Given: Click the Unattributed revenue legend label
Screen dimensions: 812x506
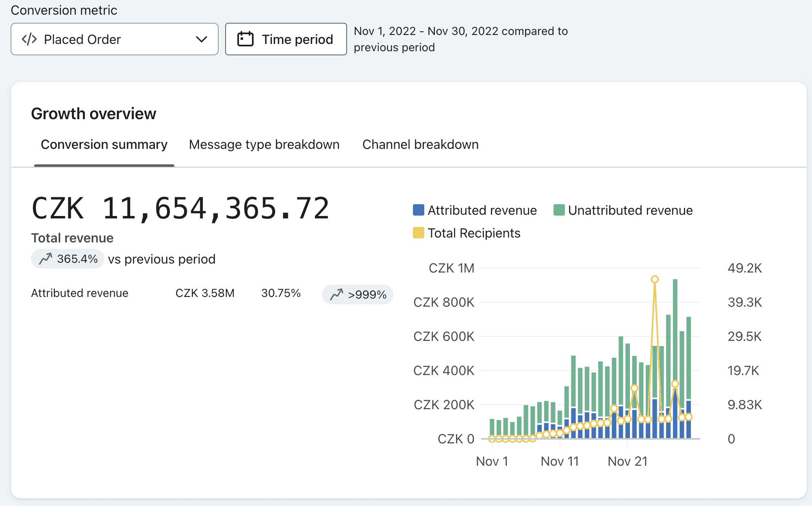Looking at the screenshot, I should [630, 210].
